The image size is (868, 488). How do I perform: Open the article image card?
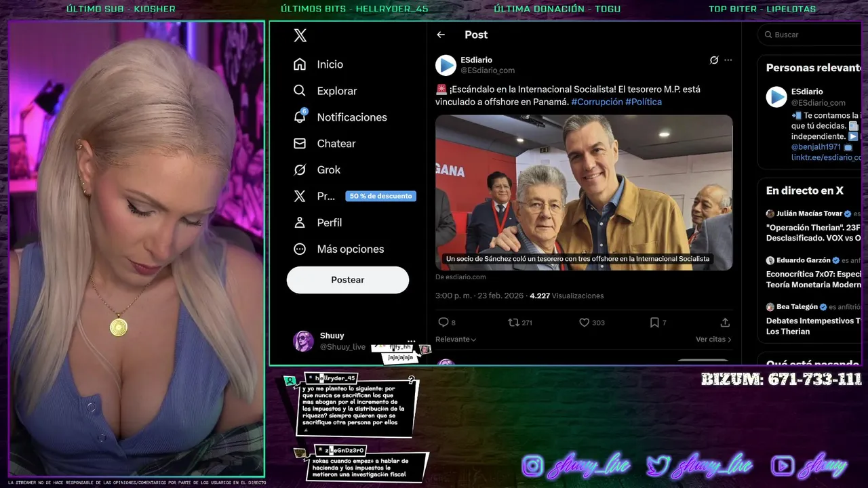(x=584, y=192)
